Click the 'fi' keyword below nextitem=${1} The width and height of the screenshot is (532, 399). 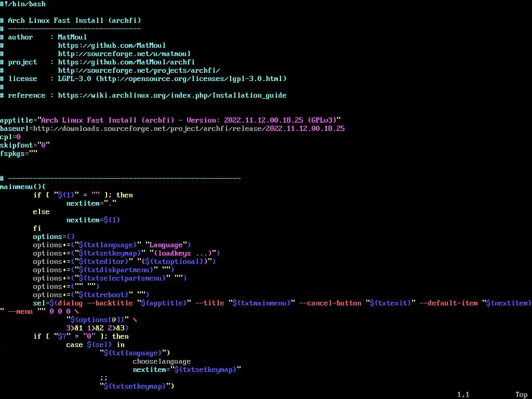tap(37, 229)
